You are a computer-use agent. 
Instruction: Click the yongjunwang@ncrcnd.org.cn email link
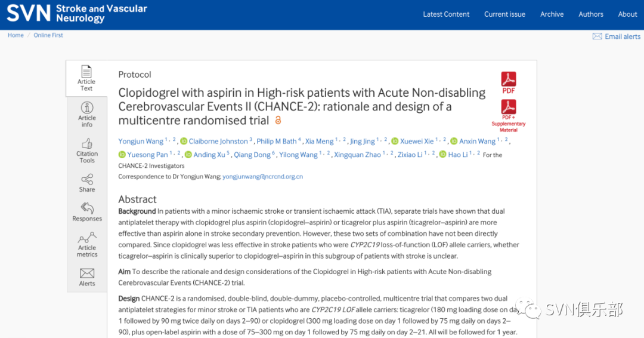point(263,177)
